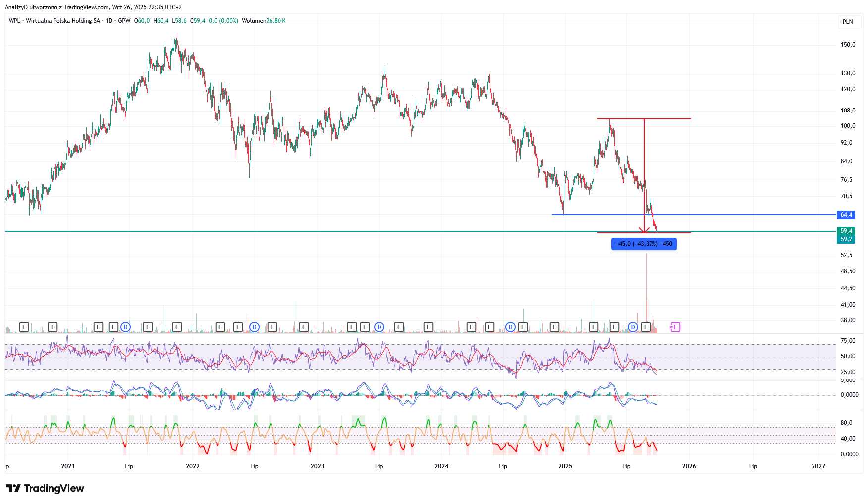This screenshot has width=868, height=503.
Task: Click the earnings marker just before the 2021 dividend
Action: click(x=113, y=327)
